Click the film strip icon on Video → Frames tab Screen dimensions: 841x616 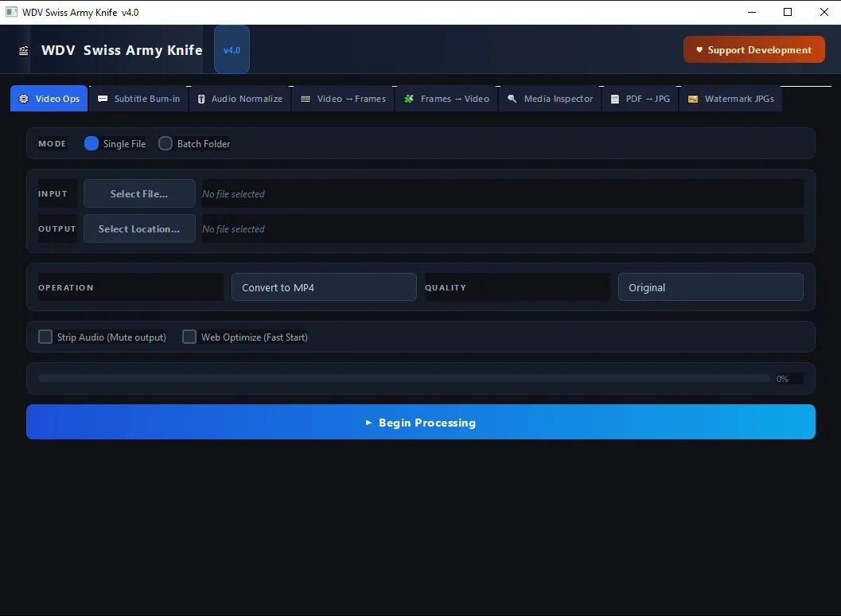tap(306, 99)
